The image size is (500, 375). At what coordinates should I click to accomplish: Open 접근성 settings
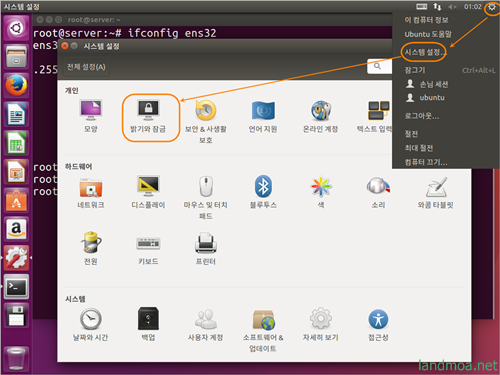378,324
